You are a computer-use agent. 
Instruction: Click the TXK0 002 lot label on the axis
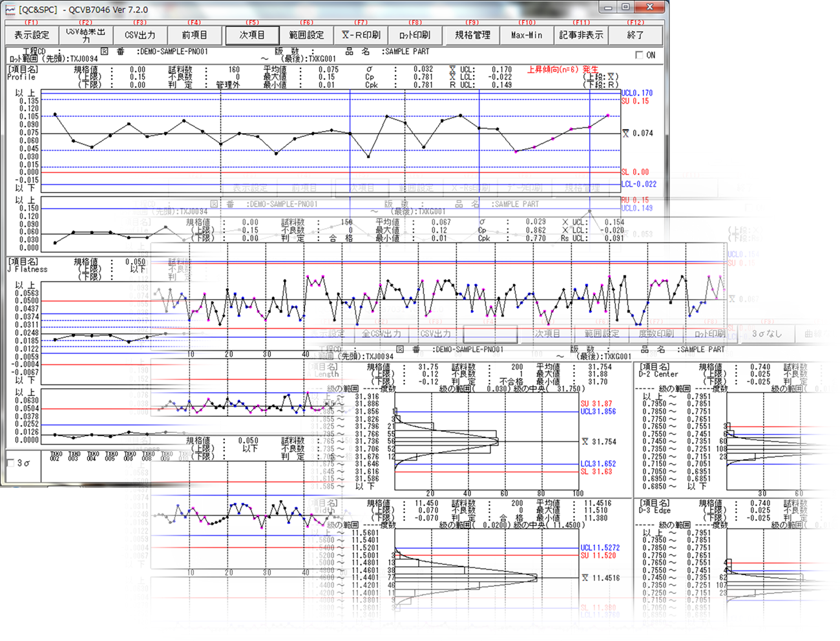click(x=56, y=456)
